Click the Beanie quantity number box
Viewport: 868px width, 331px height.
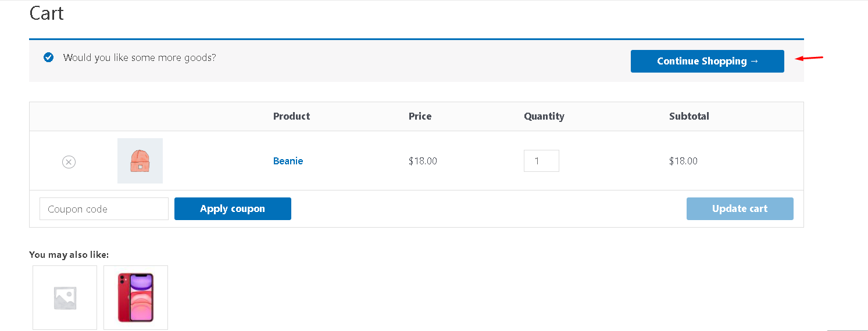(541, 161)
